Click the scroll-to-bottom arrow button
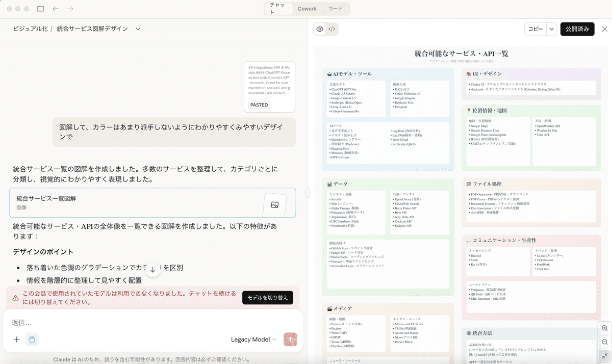612x364 pixels. click(152, 270)
